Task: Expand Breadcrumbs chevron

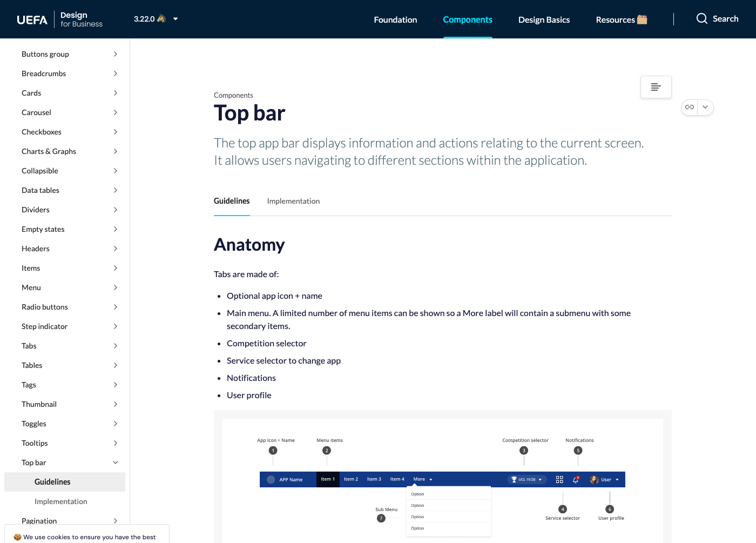Action: 116,73
